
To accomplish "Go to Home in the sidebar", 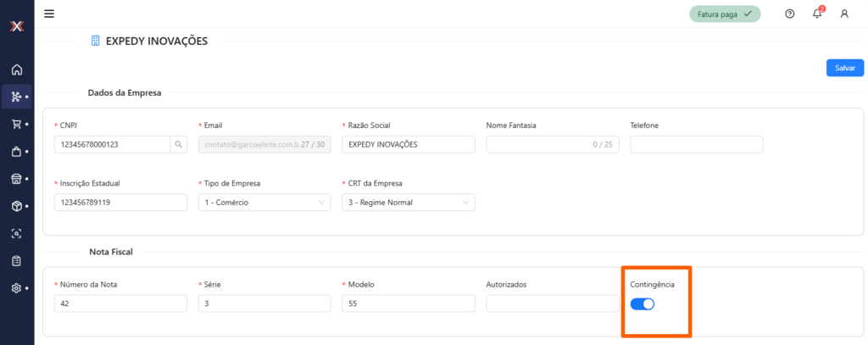I will (16, 70).
